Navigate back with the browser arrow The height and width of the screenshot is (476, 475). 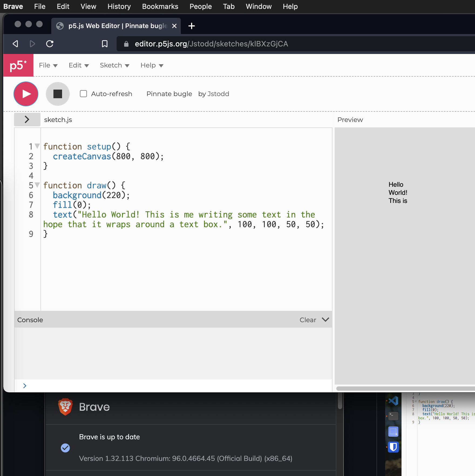tap(15, 44)
